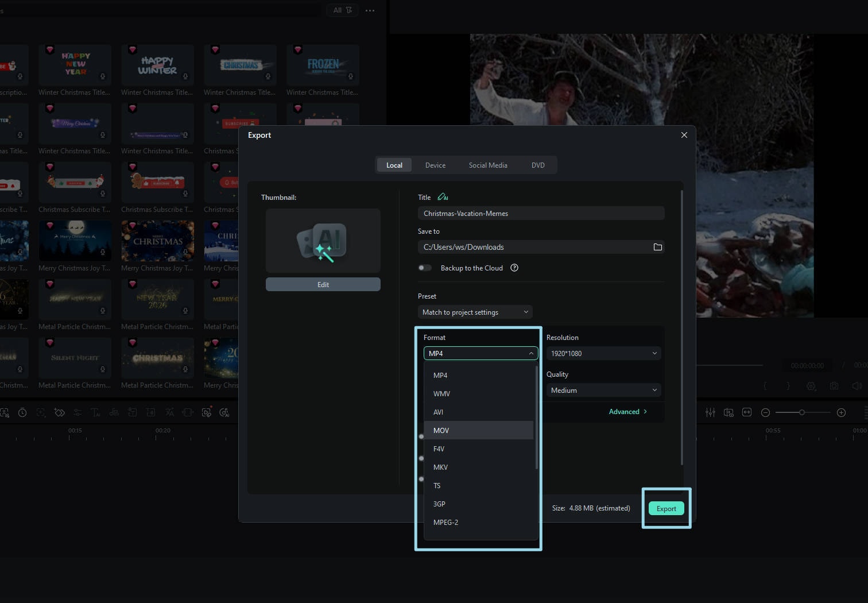This screenshot has height=603, width=868.
Task: Click the Edit button under the thumbnail
Action: point(323,284)
